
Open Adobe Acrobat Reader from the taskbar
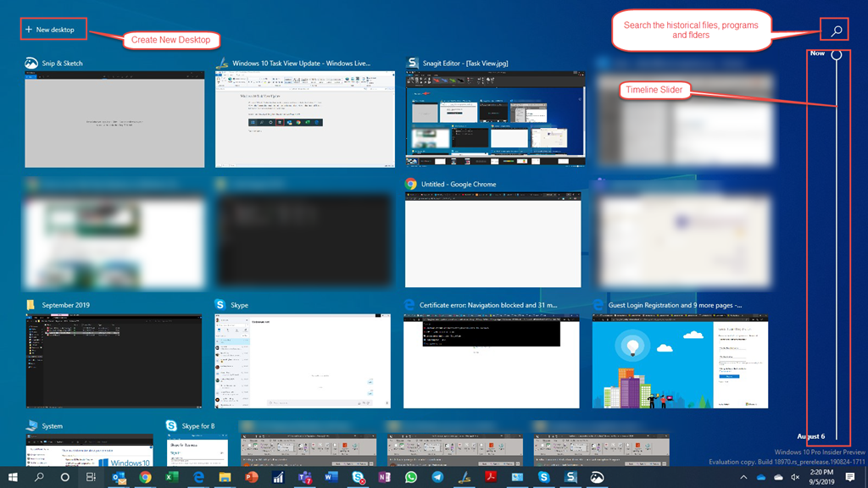click(490, 476)
